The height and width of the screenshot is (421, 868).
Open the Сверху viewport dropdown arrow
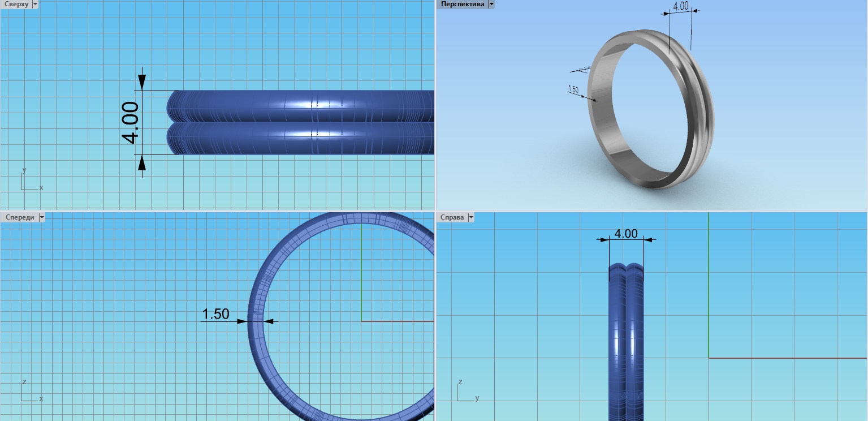pyautogui.click(x=35, y=4)
